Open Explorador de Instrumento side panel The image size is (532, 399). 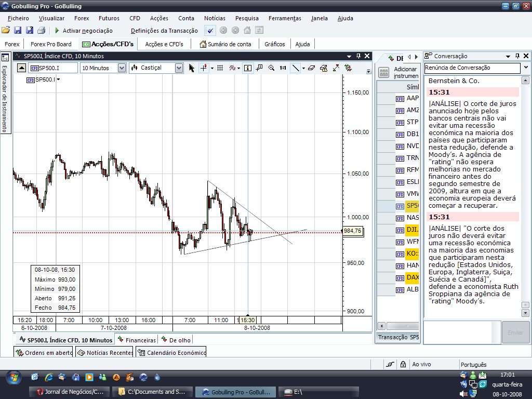coord(5,94)
